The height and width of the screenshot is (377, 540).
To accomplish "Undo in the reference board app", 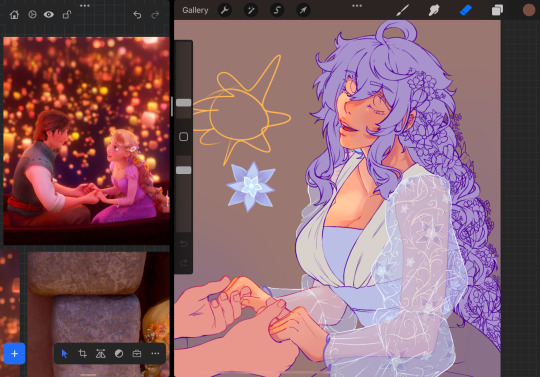I will 137,15.
